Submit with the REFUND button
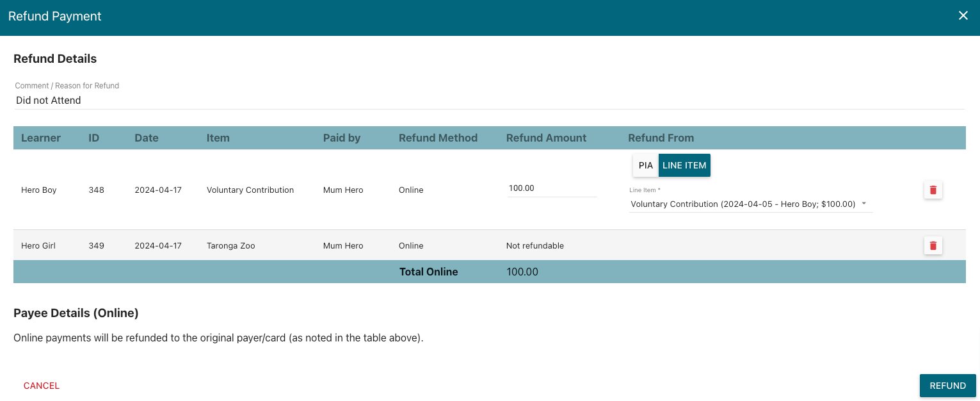The height and width of the screenshot is (401, 980). (x=947, y=386)
